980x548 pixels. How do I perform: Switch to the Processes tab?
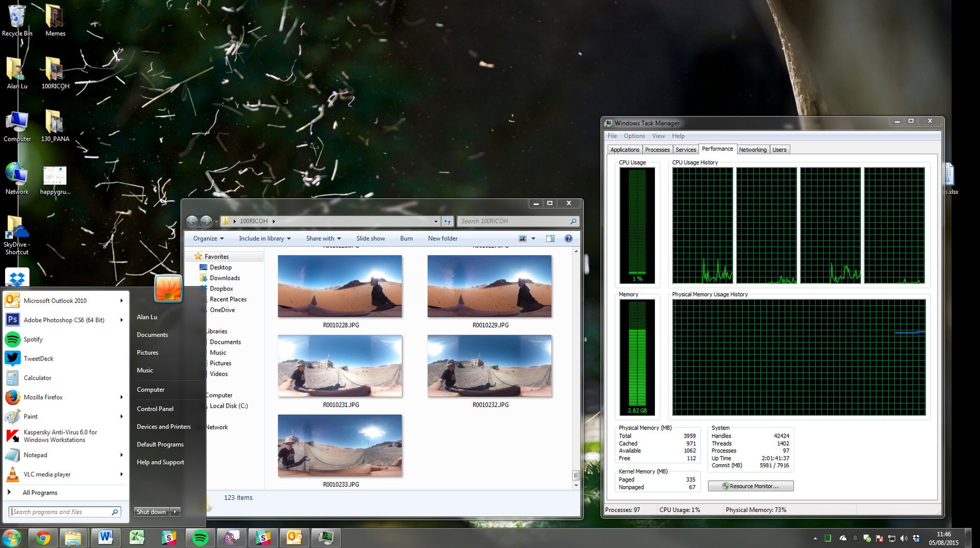click(x=657, y=149)
